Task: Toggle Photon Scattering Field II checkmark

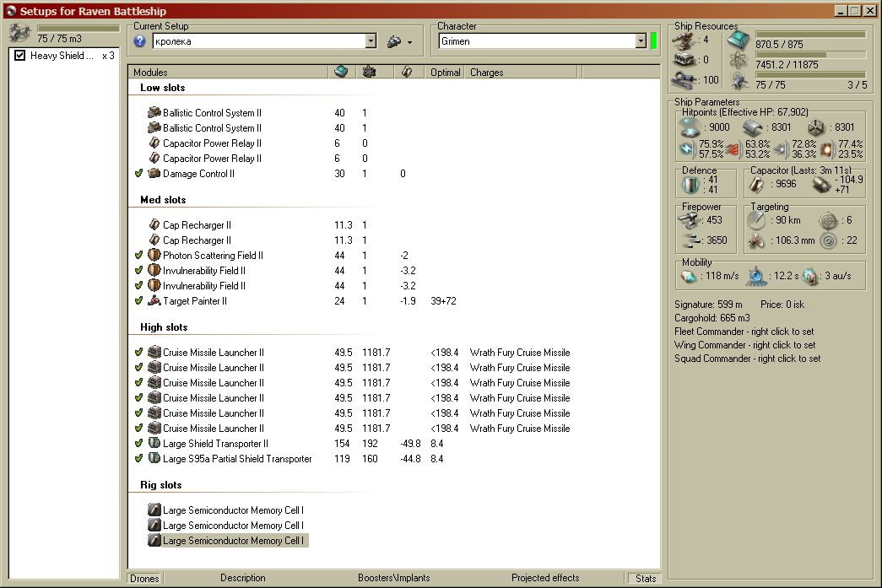Action: click(139, 256)
